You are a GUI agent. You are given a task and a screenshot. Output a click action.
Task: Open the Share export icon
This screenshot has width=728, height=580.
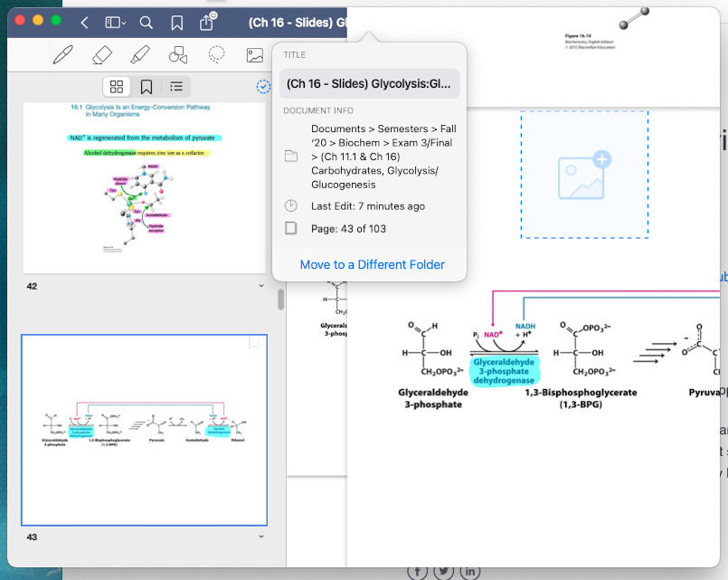coord(207,22)
